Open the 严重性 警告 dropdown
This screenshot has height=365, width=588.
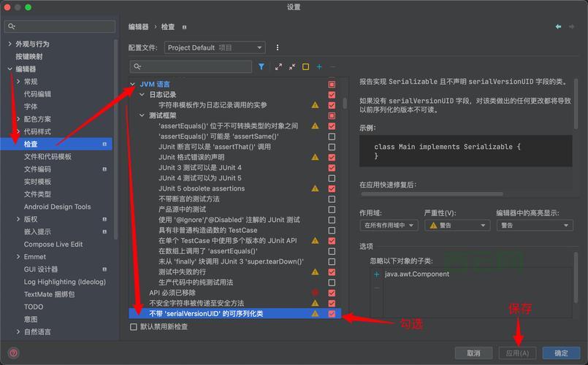(x=457, y=226)
